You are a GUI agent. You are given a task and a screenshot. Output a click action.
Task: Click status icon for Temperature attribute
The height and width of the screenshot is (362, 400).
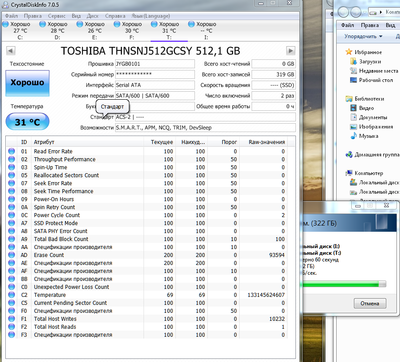coord(12,295)
